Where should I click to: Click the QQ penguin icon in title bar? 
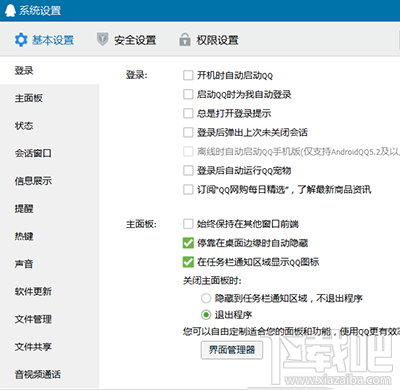coord(10,11)
